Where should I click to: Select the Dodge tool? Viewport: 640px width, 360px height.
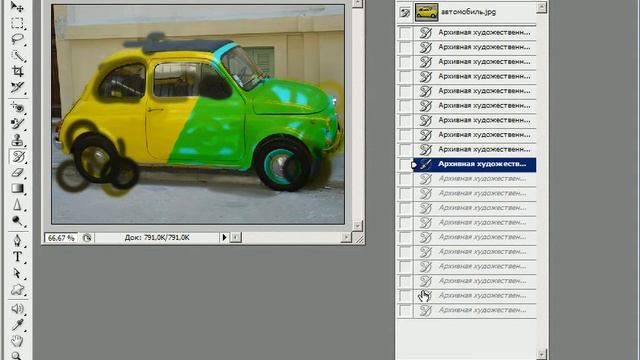17,221
